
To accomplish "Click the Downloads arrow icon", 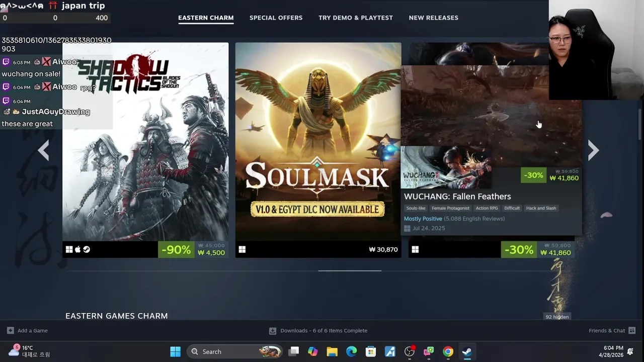I will click(273, 331).
